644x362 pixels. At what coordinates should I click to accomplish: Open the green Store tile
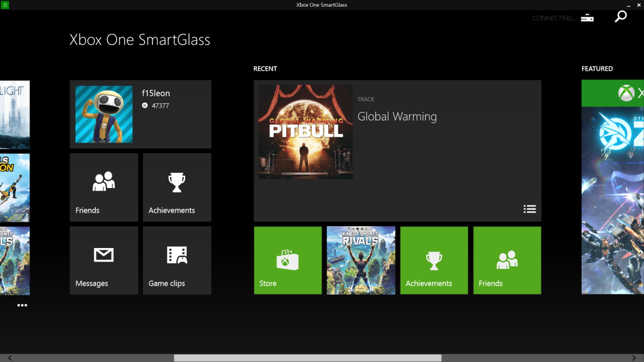pyautogui.click(x=288, y=260)
